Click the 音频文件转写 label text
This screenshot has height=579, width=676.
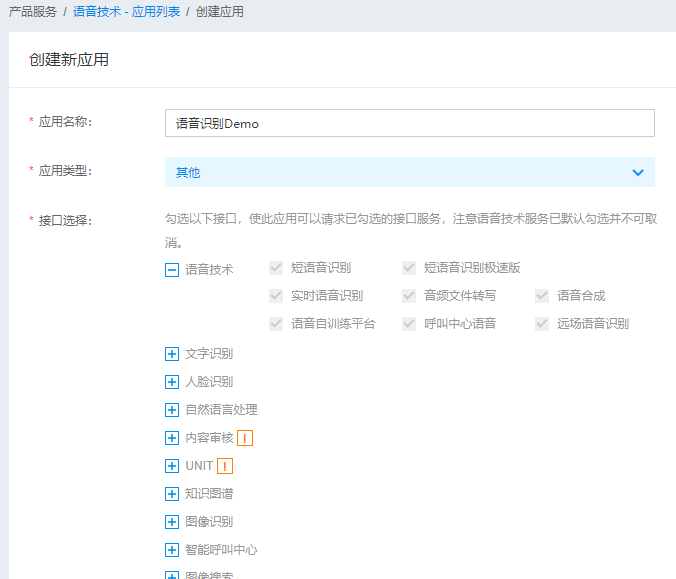(x=460, y=296)
